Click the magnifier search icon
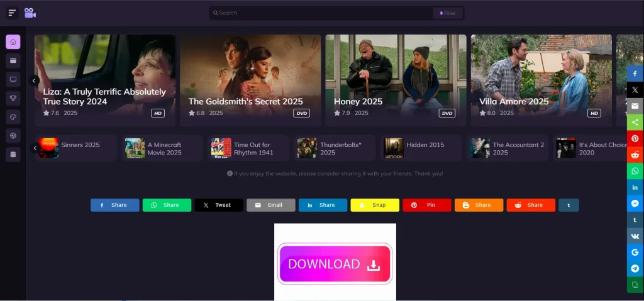The height and width of the screenshot is (301, 644). (215, 13)
